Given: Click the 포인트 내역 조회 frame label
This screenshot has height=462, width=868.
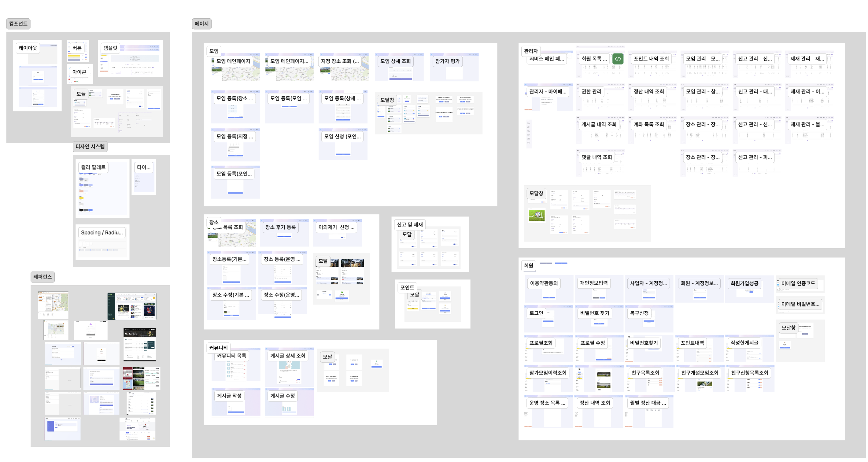Looking at the screenshot, I should (651, 59).
